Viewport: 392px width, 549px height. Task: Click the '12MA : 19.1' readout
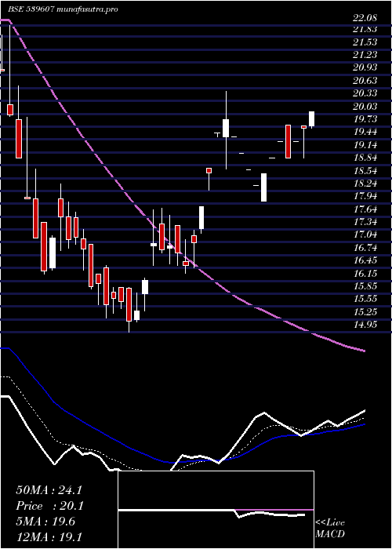coord(49,537)
